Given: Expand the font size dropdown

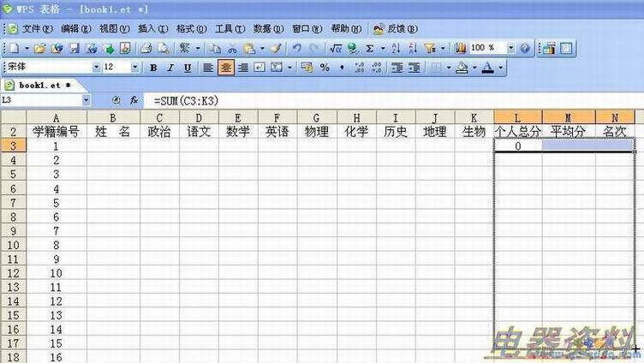Looking at the screenshot, I should pyautogui.click(x=134, y=67).
